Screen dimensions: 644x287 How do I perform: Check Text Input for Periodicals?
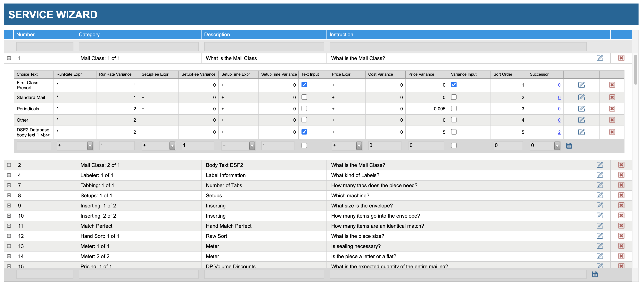[x=304, y=108]
